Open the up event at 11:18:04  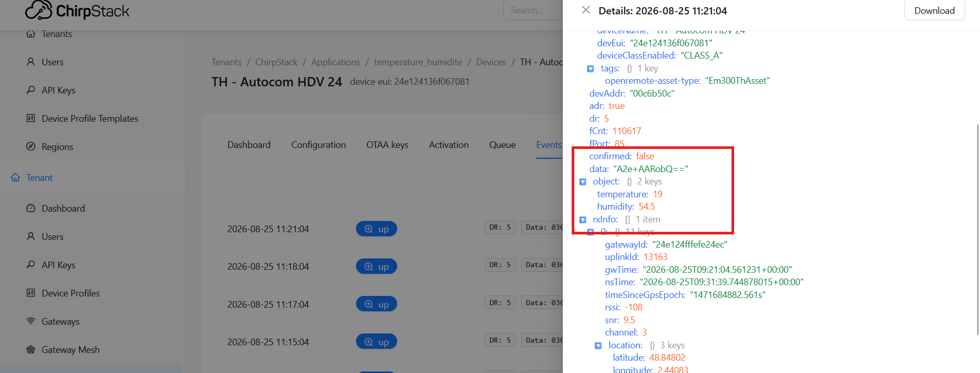(x=377, y=266)
